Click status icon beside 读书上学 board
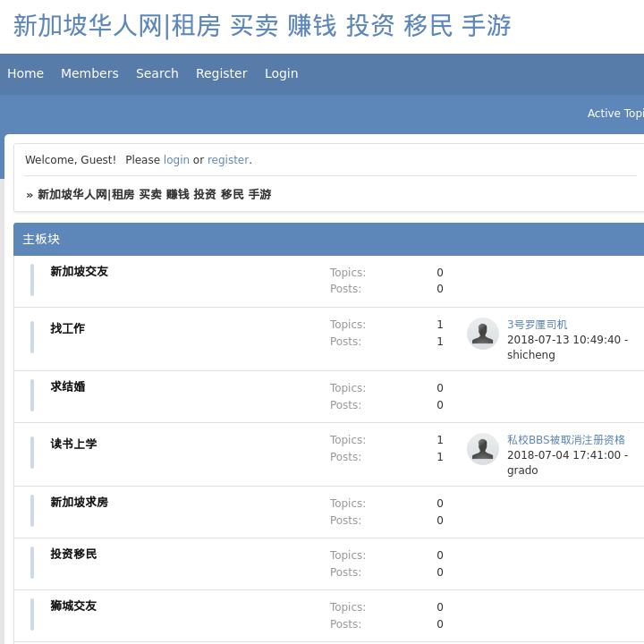644x644 pixels. coord(32,453)
